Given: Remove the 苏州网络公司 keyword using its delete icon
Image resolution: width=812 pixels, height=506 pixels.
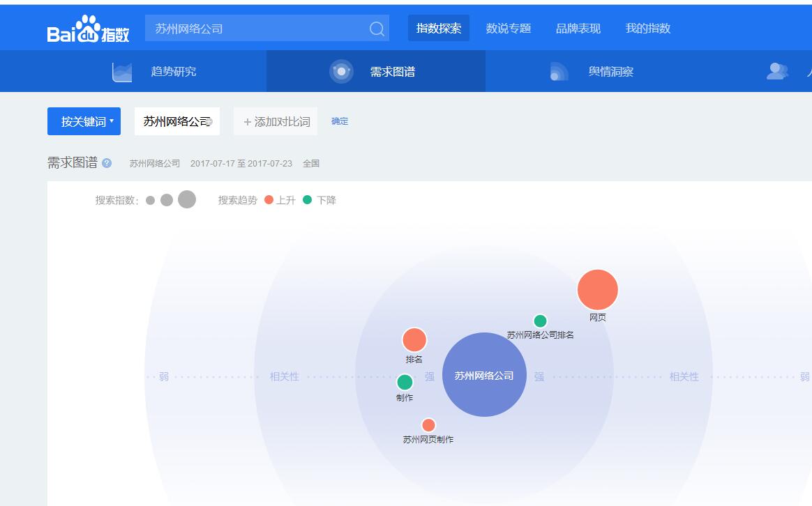Looking at the screenshot, I should pos(209,121).
